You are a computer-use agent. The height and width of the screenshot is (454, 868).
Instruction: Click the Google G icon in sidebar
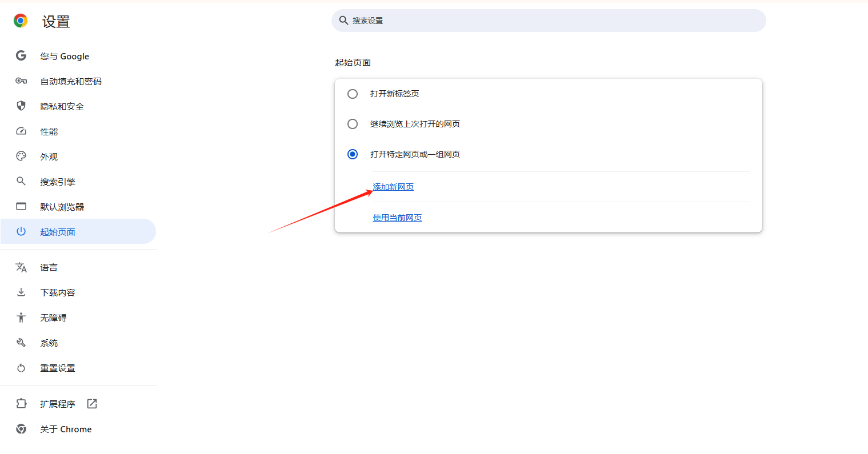(21, 55)
